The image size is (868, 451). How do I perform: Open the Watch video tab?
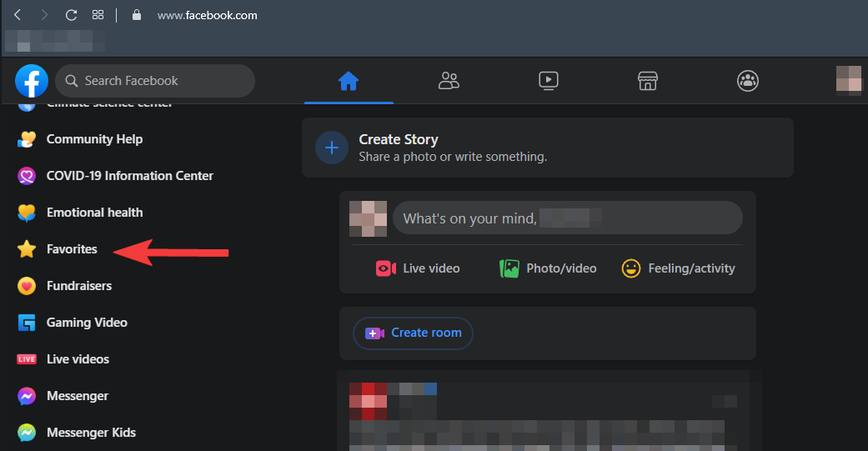548,81
